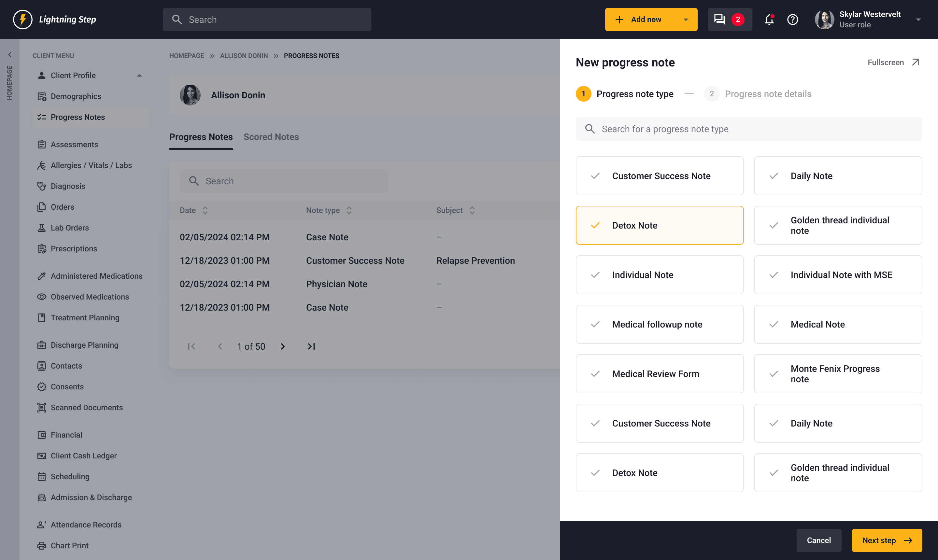Click the Lightning Step logo

pyautogui.click(x=55, y=19)
